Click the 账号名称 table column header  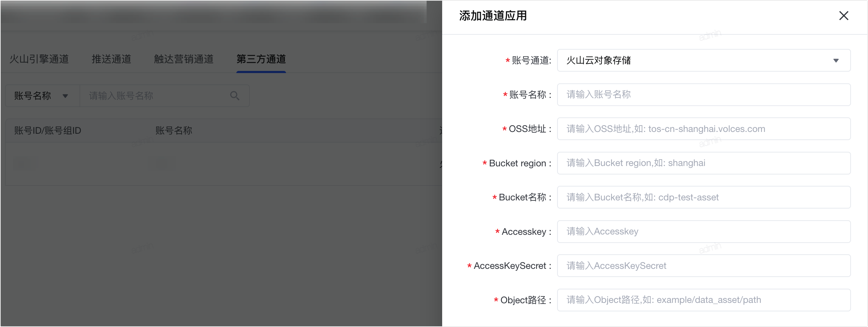tap(174, 131)
